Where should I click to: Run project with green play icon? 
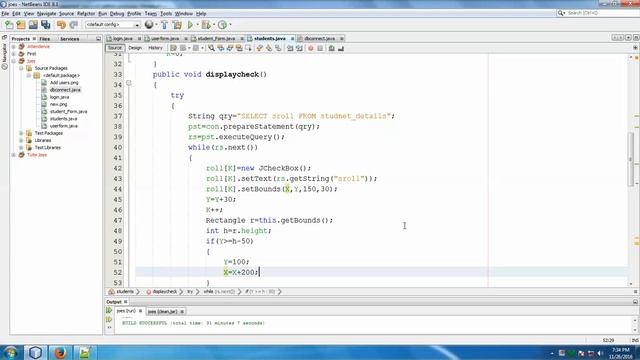pyautogui.click(x=190, y=25)
